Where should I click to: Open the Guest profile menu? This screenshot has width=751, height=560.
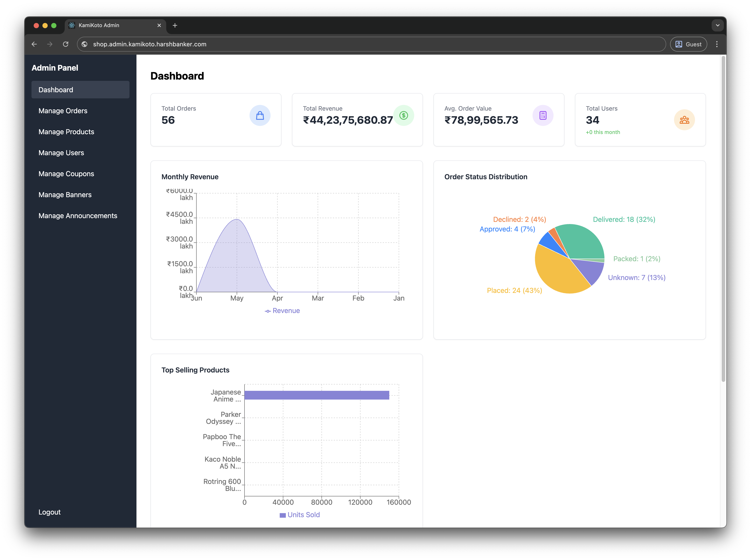click(x=688, y=44)
